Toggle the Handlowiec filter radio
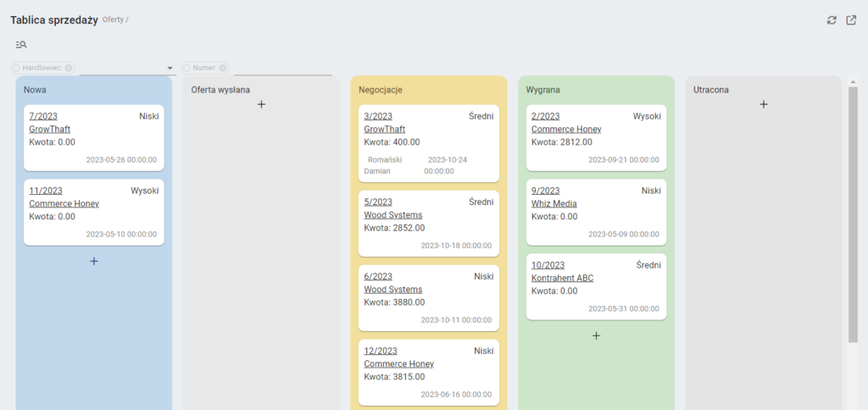 pos(16,68)
